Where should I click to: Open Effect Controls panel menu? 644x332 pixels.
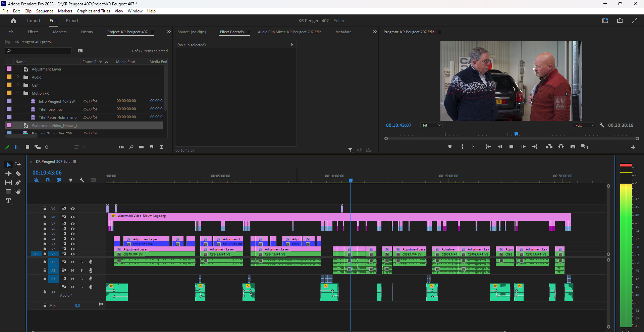pos(249,32)
